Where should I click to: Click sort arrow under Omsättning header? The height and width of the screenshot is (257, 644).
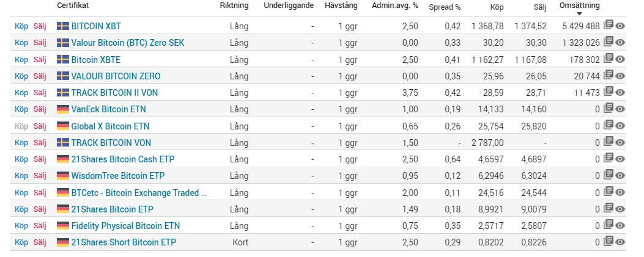[x=580, y=14]
